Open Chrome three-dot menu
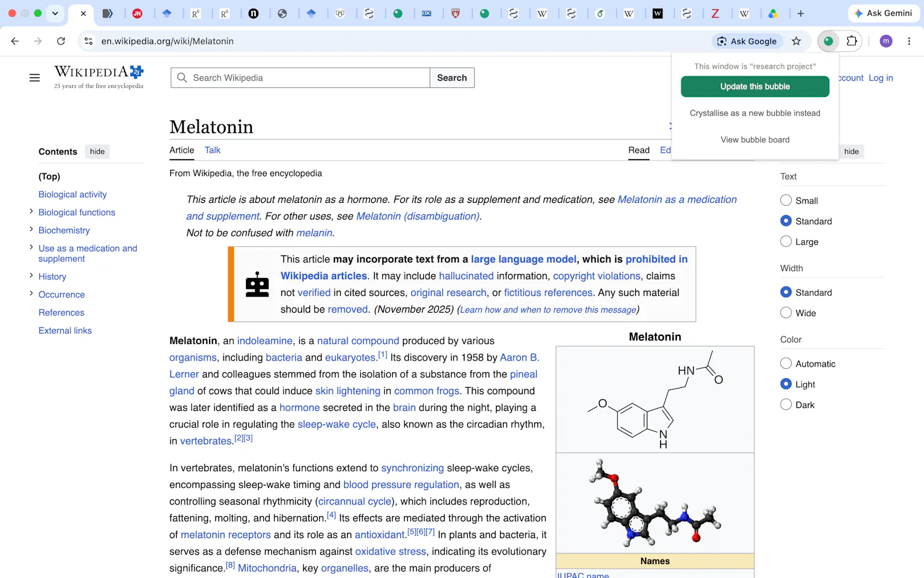Image resolution: width=924 pixels, height=578 pixels. point(909,41)
